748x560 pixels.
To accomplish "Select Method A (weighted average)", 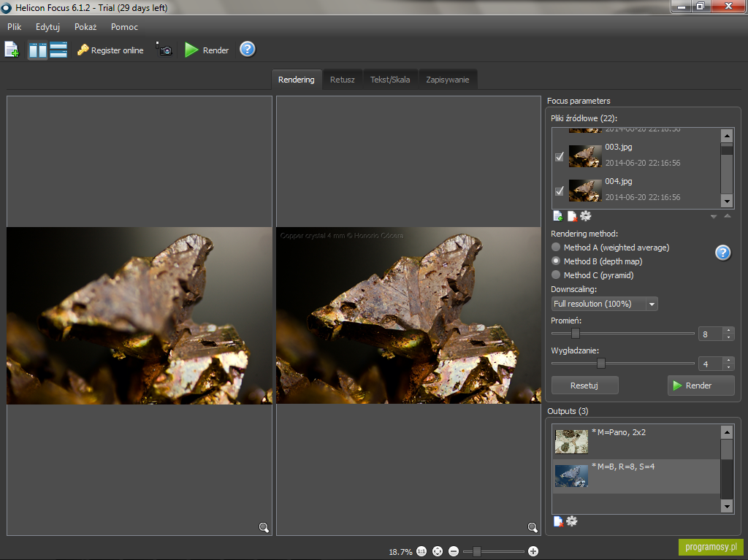I will coord(556,247).
